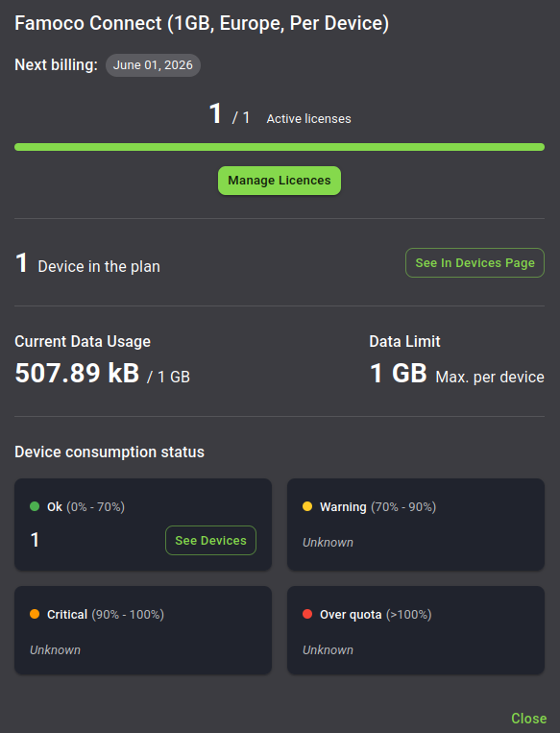Screen dimensions: 560x733
Task: Click the Next billing label
Action: (56, 65)
